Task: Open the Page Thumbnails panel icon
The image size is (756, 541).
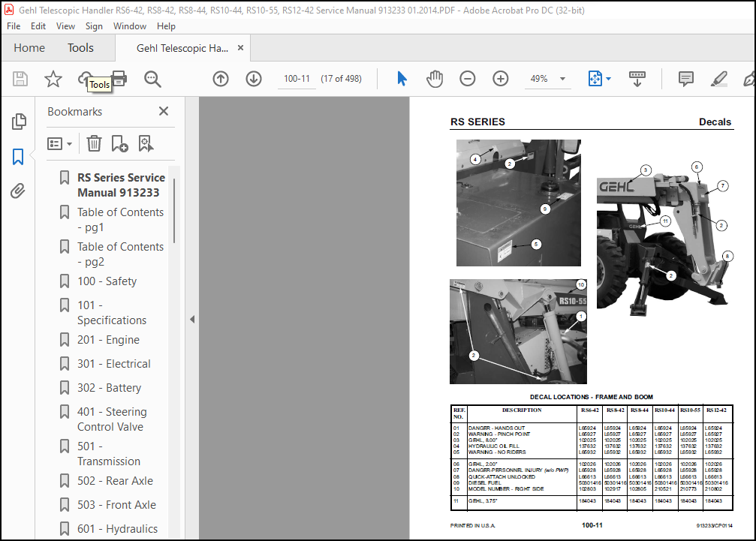Action: point(18,122)
